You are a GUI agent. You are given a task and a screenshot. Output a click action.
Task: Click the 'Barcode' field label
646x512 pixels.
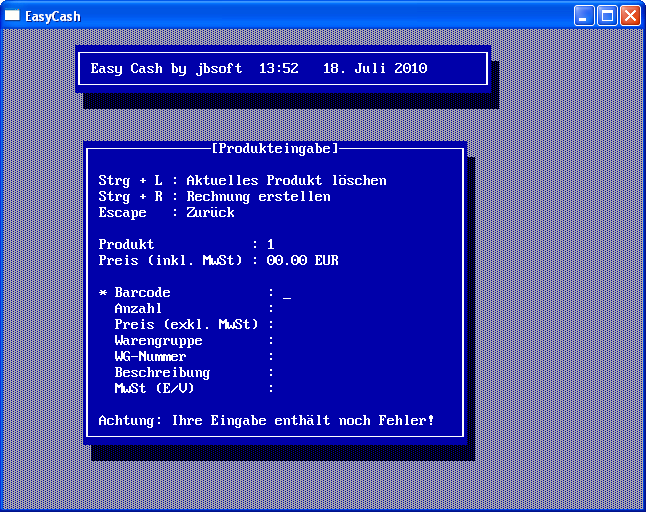[x=143, y=293]
